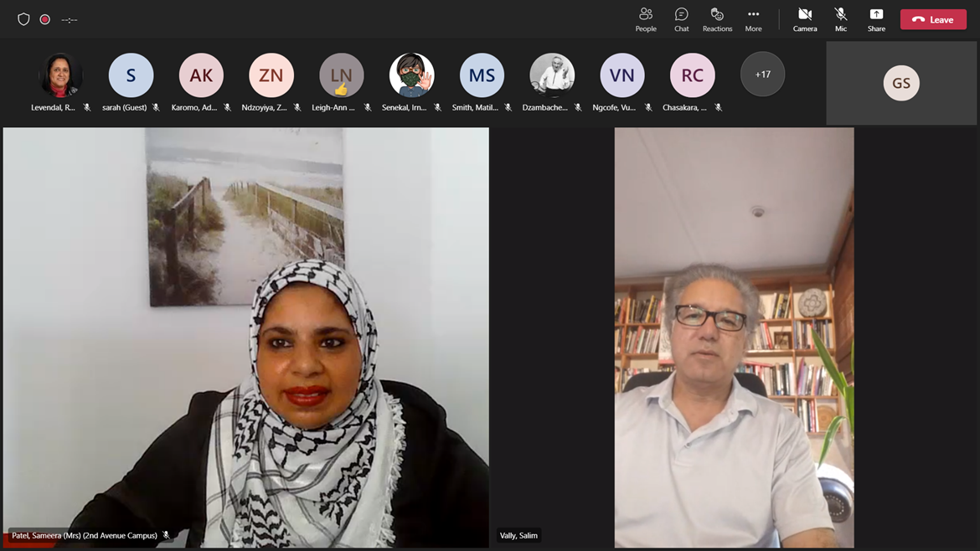Click muted mic icon beside Levendal
Screen dimensions: 980x551
click(x=87, y=107)
